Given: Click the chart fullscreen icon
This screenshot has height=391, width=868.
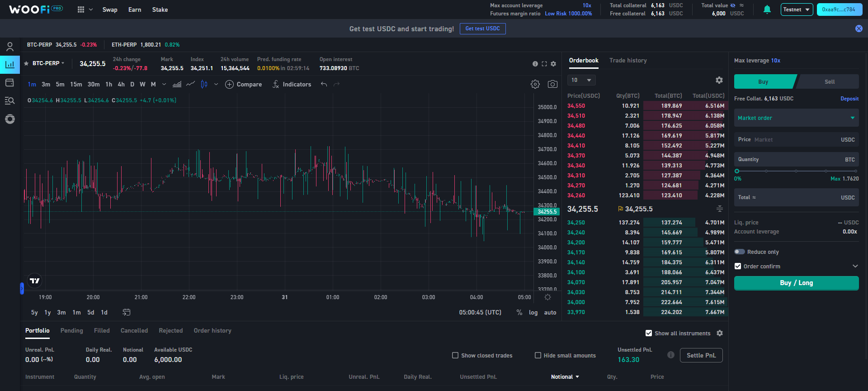Looking at the screenshot, I should pos(544,64).
